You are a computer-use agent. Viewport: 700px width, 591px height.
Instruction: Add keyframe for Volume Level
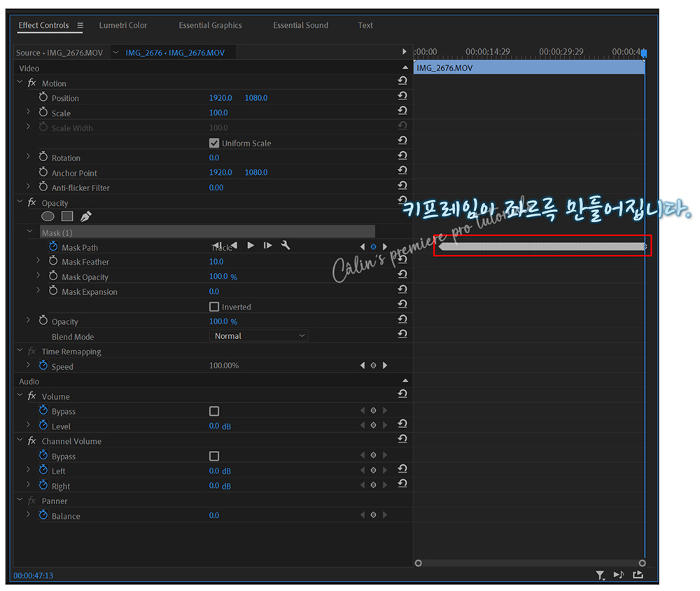tap(373, 425)
